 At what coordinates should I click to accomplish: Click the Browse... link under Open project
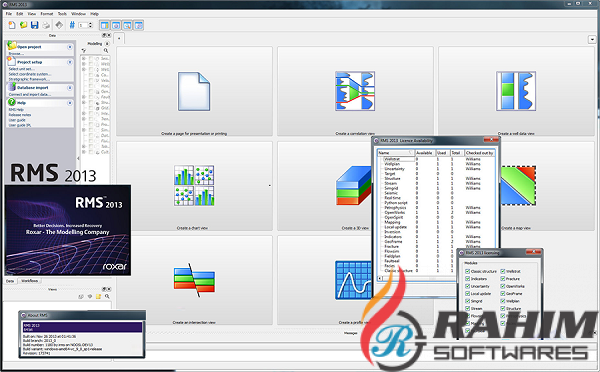pyautogui.click(x=16, y=54)
